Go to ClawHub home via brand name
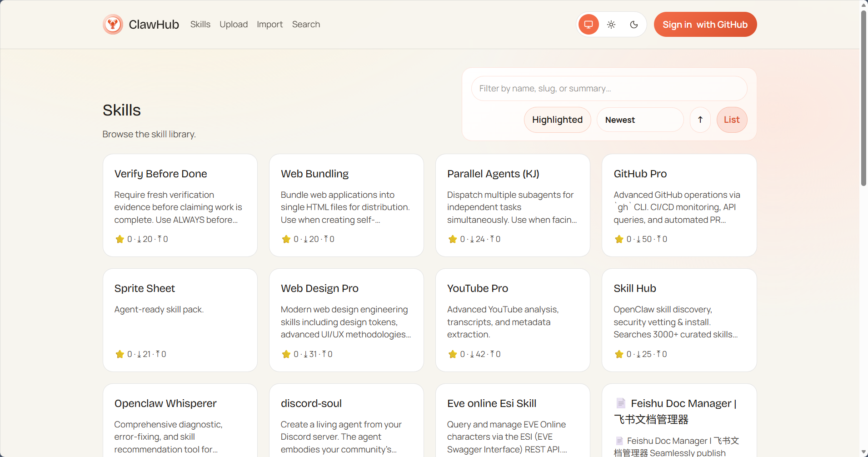The width and height of the screenshot is (868, 457). pos(154,25)
